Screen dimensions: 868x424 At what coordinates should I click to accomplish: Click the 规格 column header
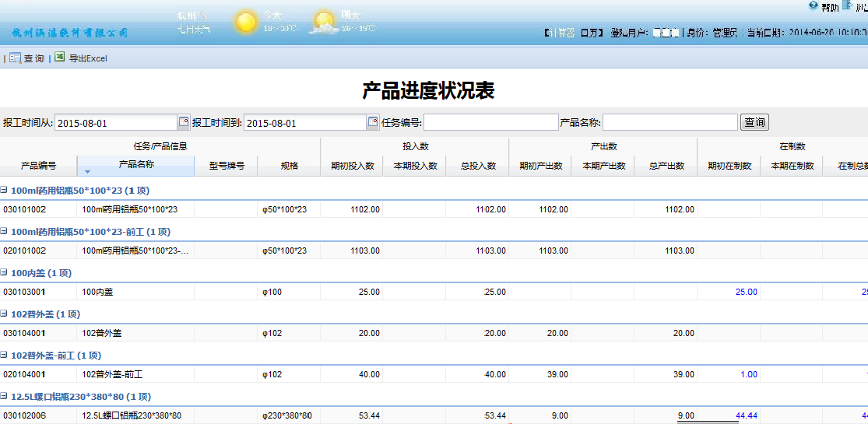tap(289, 166)
